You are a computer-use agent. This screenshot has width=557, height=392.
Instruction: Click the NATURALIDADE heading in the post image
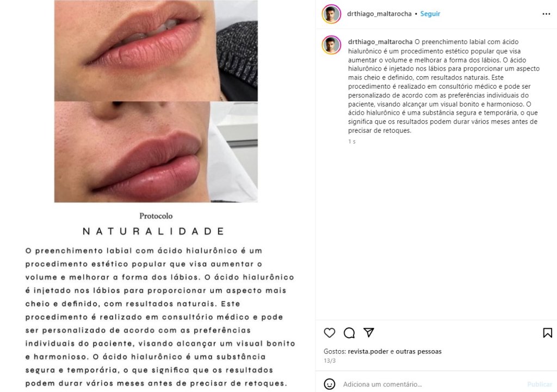[154, 232]
